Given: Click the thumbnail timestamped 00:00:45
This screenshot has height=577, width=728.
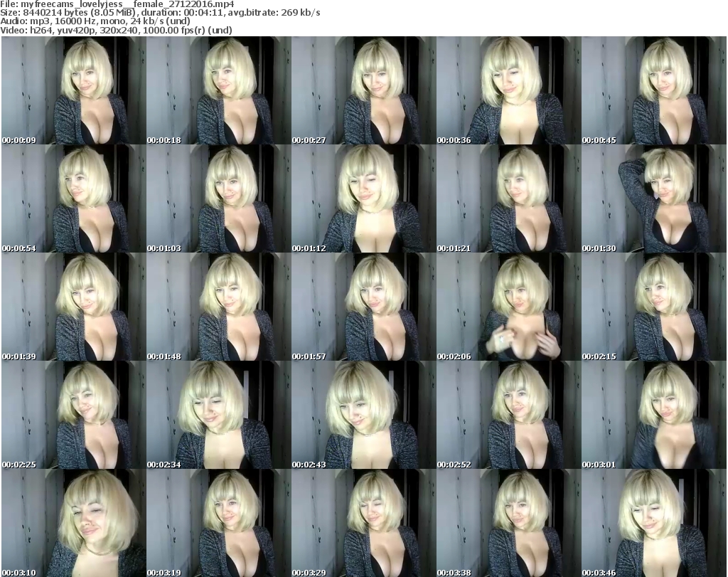Looking at the screenshot, I should [654, 90].
